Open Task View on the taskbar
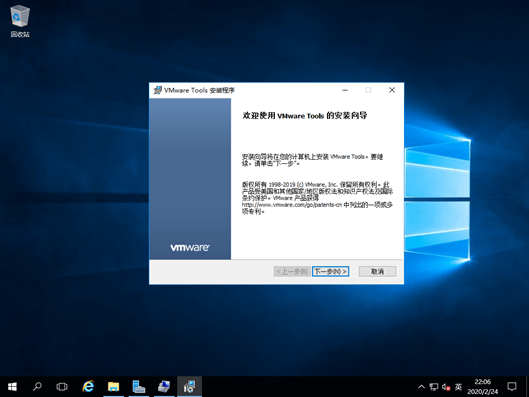 (62, 387)
